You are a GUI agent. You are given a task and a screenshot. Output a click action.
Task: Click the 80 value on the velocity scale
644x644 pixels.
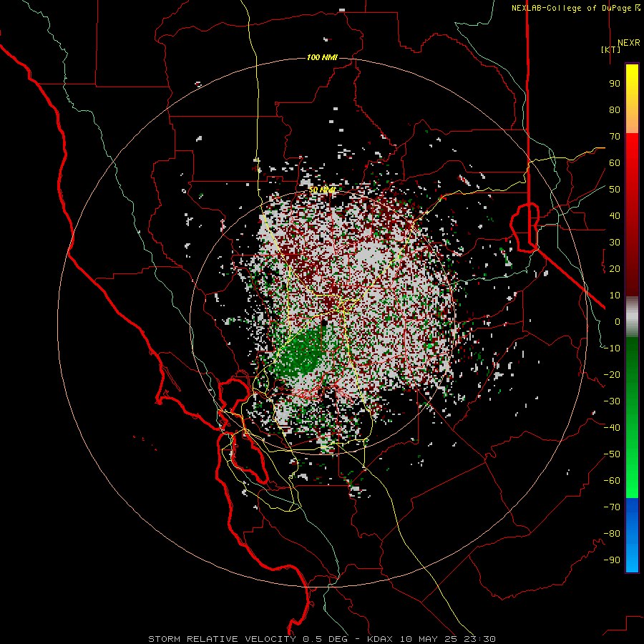[615, 109]
